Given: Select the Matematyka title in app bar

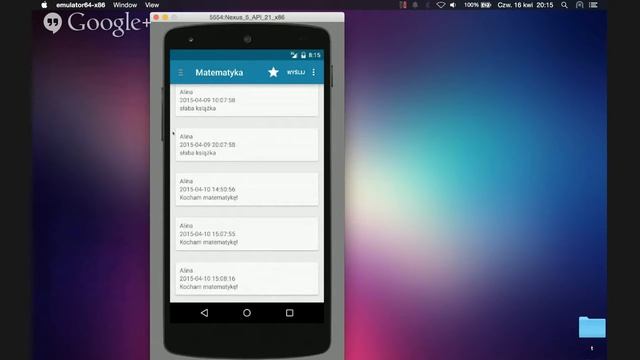Looking at the screenshot, I should (x=219, y=72).
